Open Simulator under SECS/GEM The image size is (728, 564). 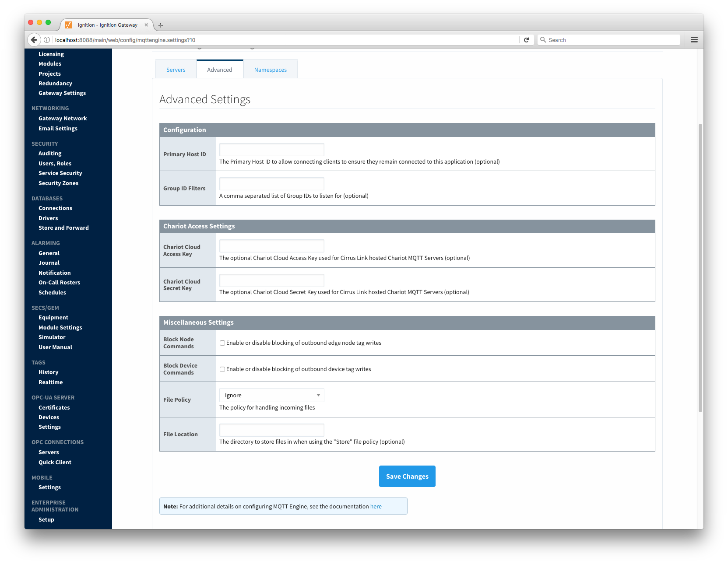click(x=52, y=337)
